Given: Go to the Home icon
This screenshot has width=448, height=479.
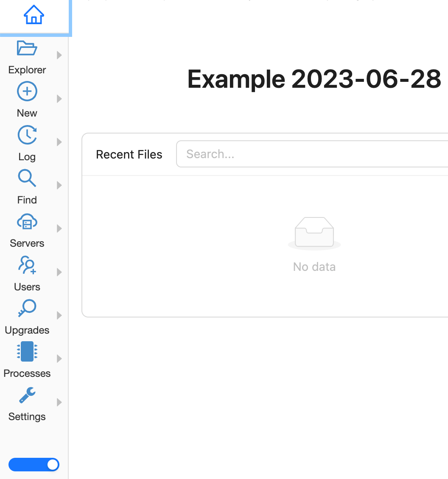Looking at the screenshot, I should 34,15.
